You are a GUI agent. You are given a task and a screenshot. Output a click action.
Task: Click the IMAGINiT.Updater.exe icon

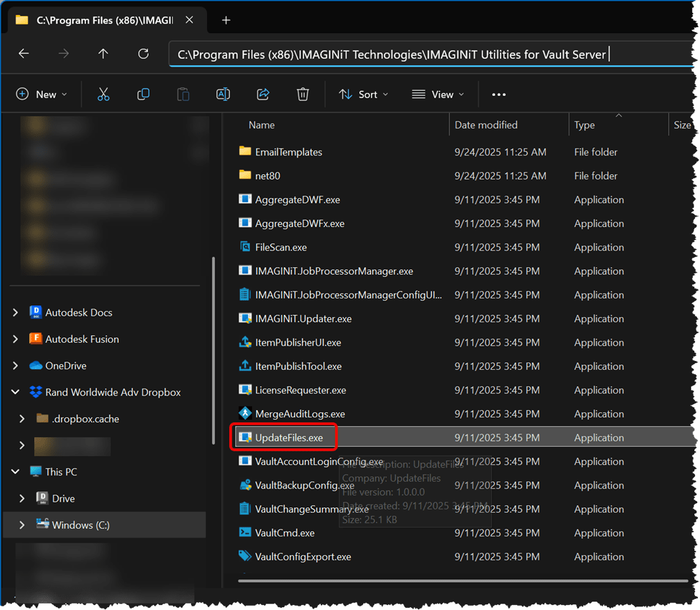[x=244, y=318]
